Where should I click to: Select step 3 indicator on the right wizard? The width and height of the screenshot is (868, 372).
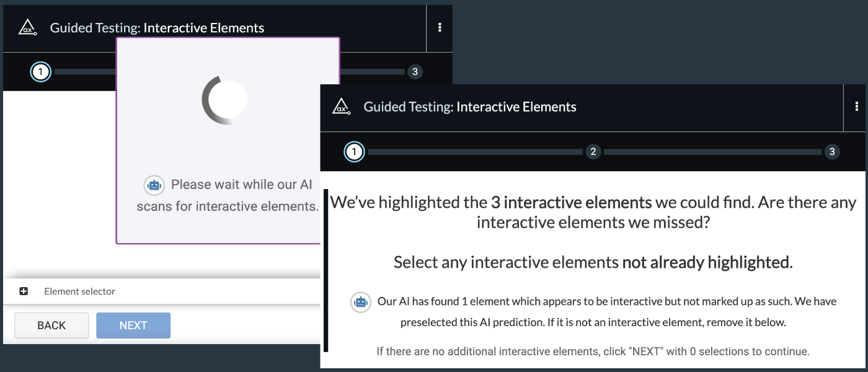coord(832,151)
